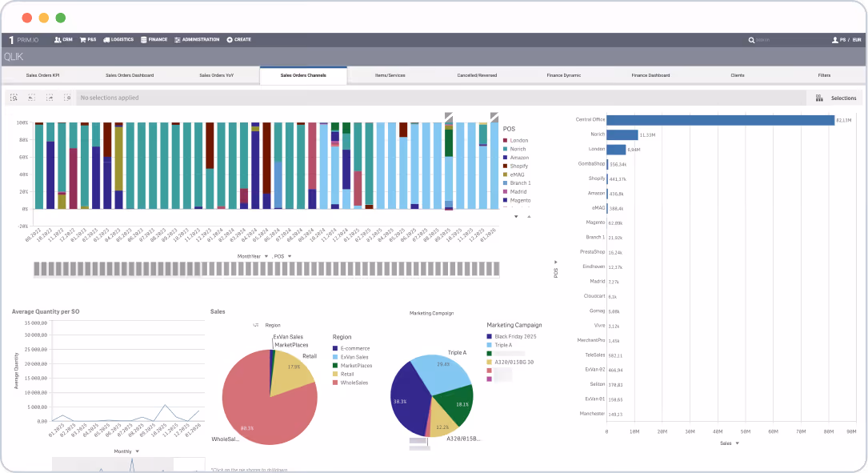The height and width of the screenshot is (473, 868).
Task: Select MarketPlaces in Region legend
Action: (352, 366)
